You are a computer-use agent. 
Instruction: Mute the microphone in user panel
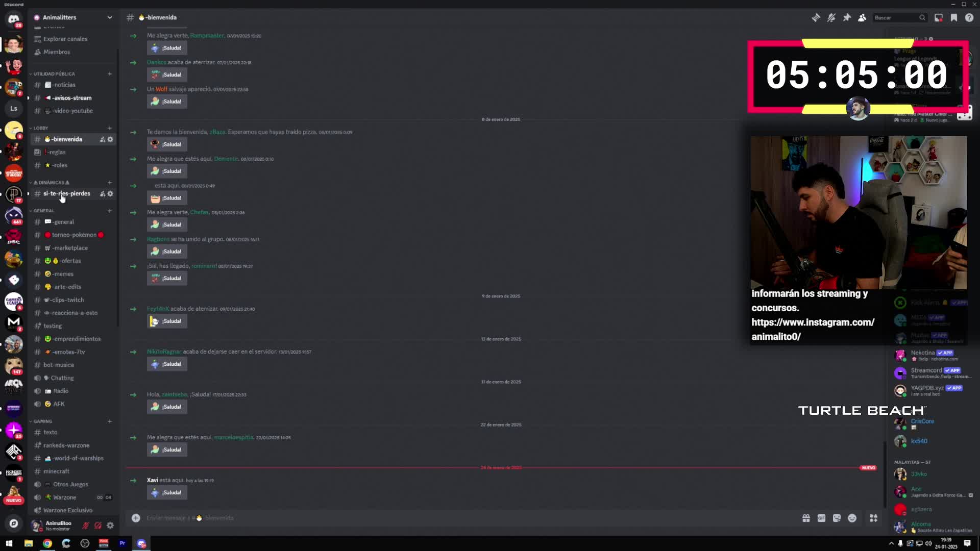tap(85, 525)
